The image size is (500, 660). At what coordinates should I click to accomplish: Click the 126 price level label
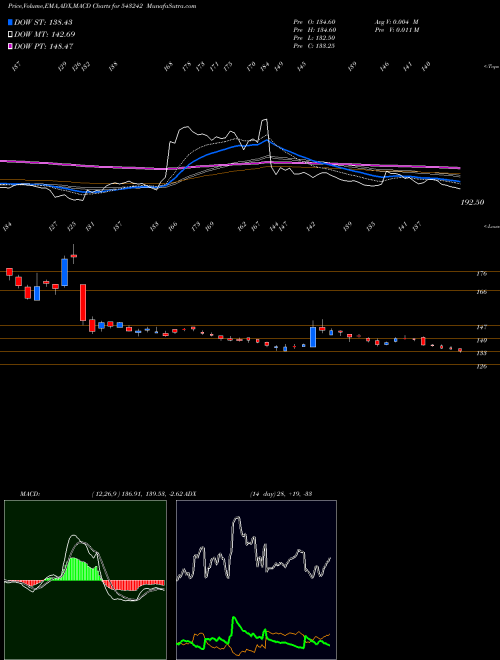click(482, 367)
